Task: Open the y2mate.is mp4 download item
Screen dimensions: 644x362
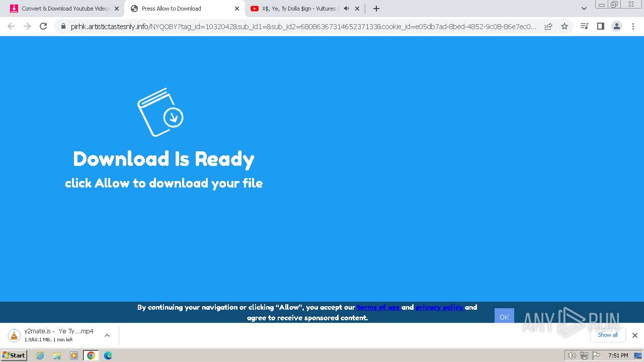Action: [58, 335]
